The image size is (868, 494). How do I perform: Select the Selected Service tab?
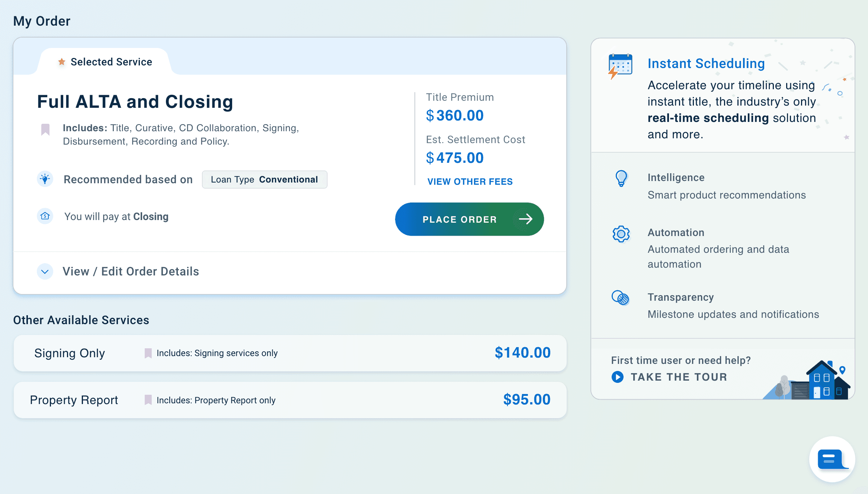point(104,62)
